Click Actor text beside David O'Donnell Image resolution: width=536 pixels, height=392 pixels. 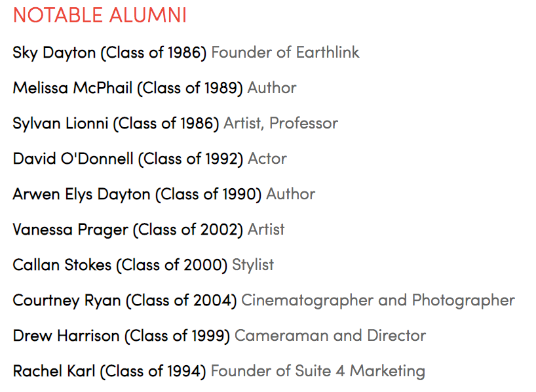pos(267,159)
